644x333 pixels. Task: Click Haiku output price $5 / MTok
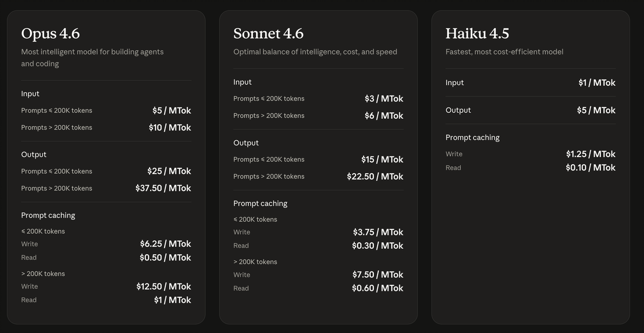[x=596, y=110]
